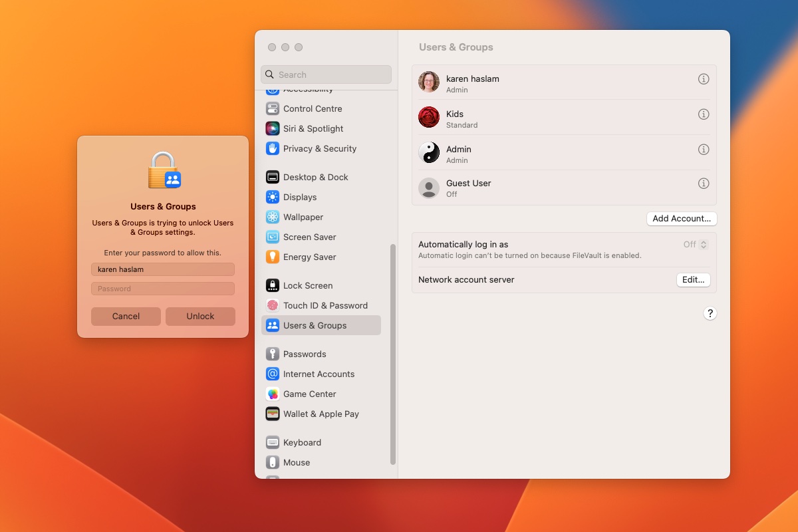Click the Unlock button
This screenshot has height=532, width=798.
pos(200,317)
